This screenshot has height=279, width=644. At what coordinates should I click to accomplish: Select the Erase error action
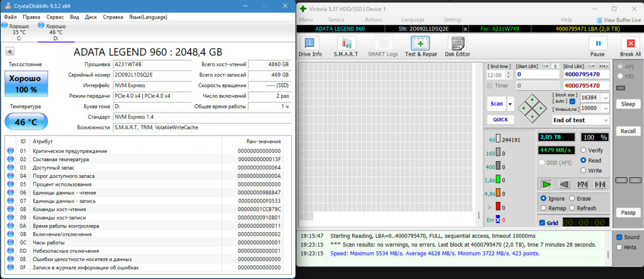(572, 198)
